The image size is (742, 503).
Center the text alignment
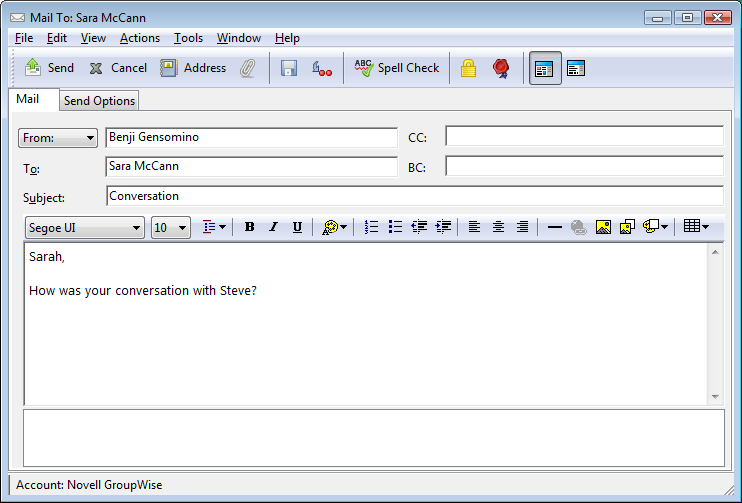[x=498, y=227]
